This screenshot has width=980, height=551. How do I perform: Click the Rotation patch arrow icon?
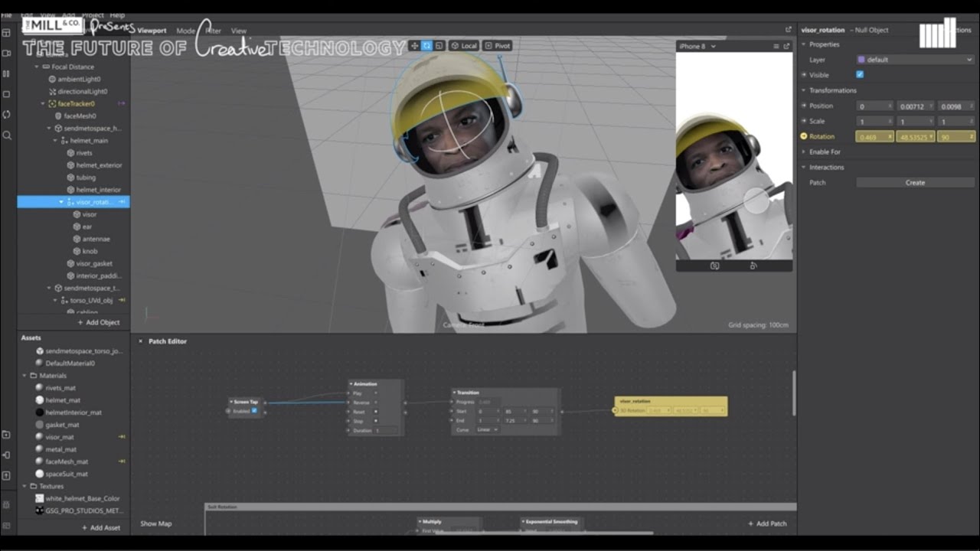tap(804, 136)
